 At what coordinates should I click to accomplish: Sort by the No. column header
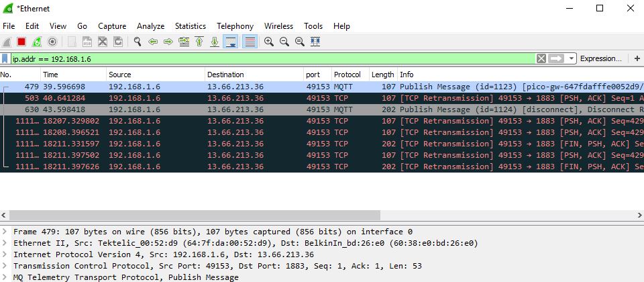tap(20, 75)
